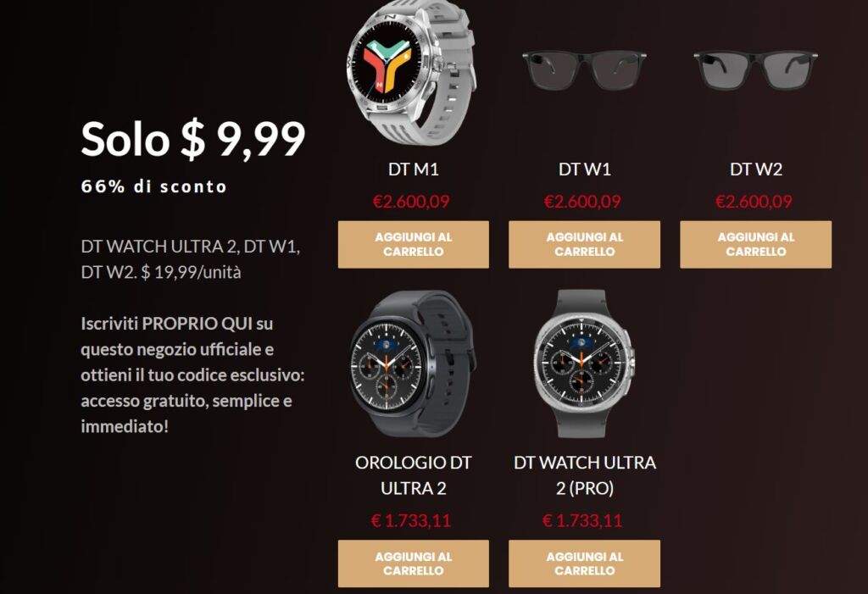Open the black Orologio DT Ultra 2 image
The height and width of the screenshot is (594, 868).
[413, 364]
